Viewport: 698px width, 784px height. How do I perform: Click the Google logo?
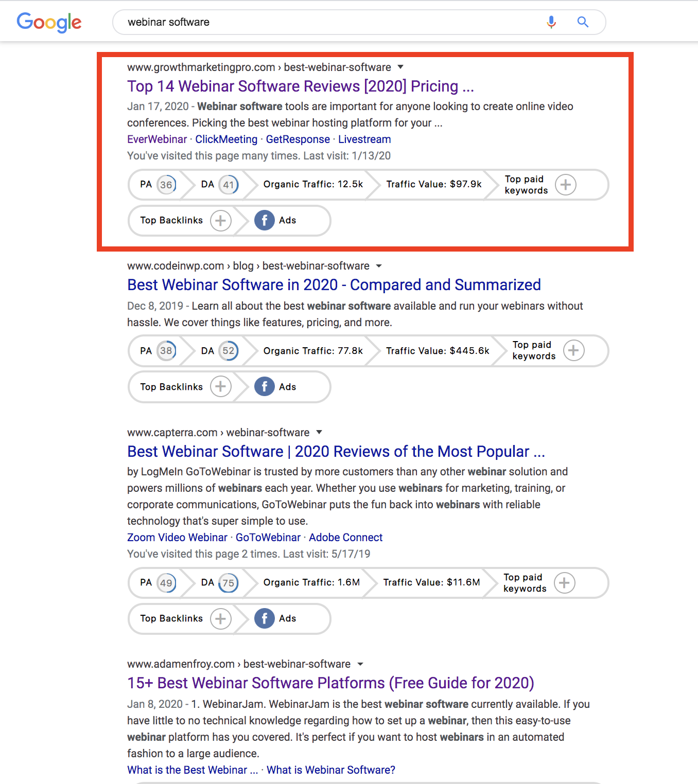(x=49, y=22)
